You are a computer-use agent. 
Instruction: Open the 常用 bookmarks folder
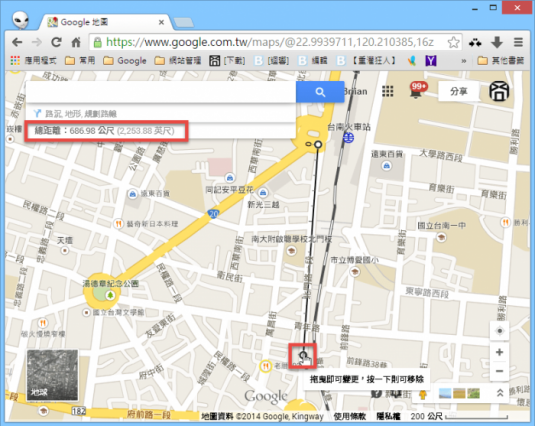[80, 61]
